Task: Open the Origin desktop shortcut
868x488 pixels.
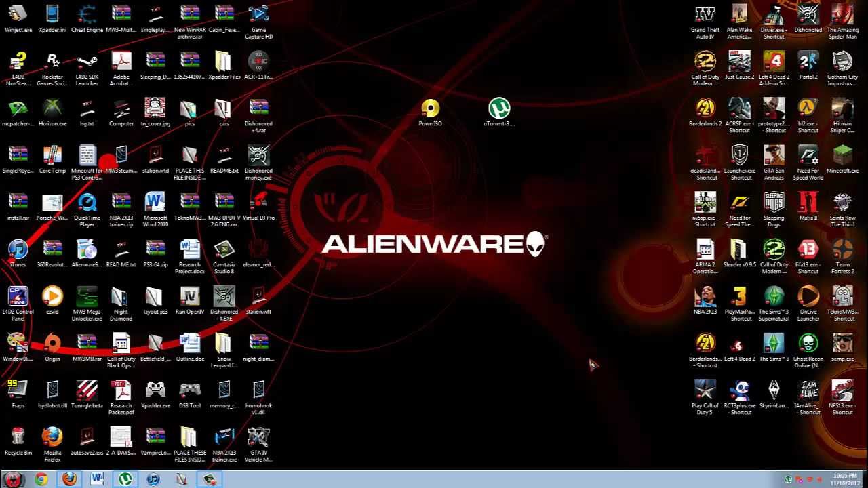Action: tap(52, 347)
